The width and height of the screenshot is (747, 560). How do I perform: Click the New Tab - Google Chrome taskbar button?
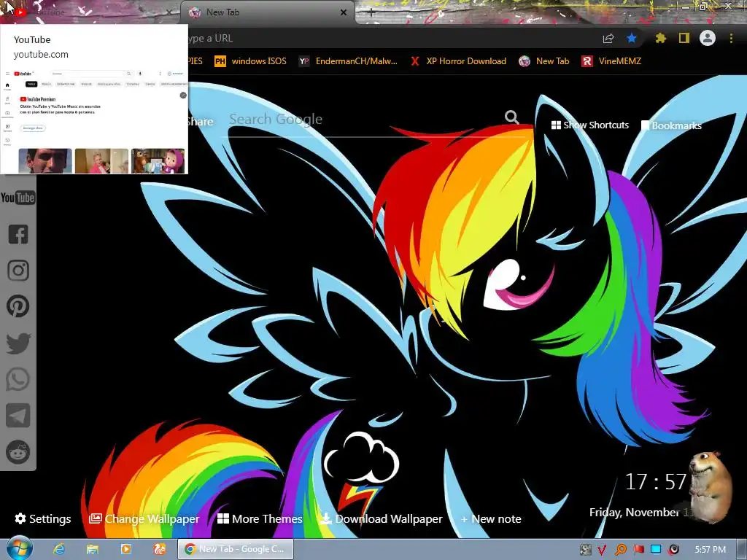click(x=236, y=549)
